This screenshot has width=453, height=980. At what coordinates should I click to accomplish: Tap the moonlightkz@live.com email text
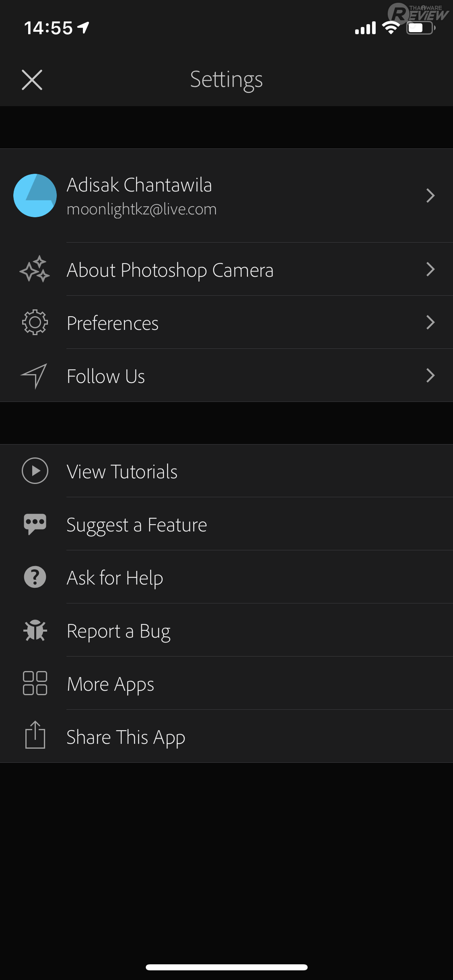click(x=141, y=210)
